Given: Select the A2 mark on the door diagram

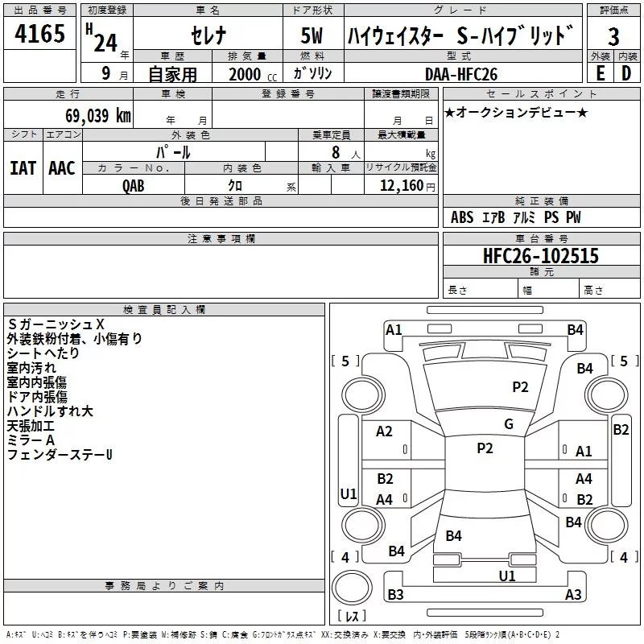Looking at the screenshot, I should tap(384, 431).
